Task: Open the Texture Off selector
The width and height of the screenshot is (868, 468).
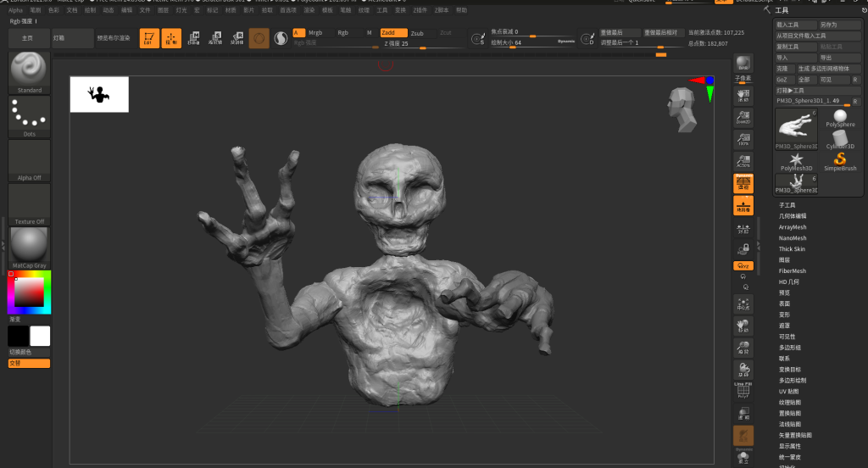Action: pyautogui.click(x=29, y=204)
